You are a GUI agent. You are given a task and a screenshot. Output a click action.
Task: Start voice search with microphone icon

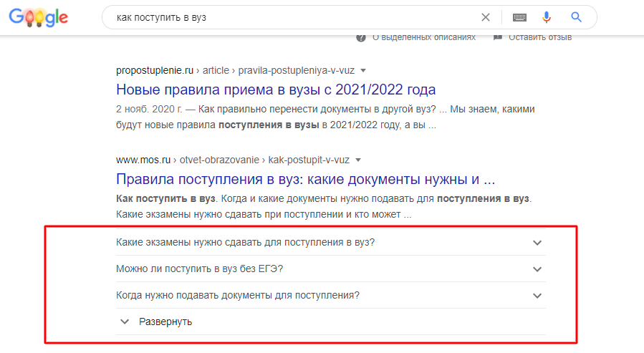pyautogui.click(x=547, y=17)
